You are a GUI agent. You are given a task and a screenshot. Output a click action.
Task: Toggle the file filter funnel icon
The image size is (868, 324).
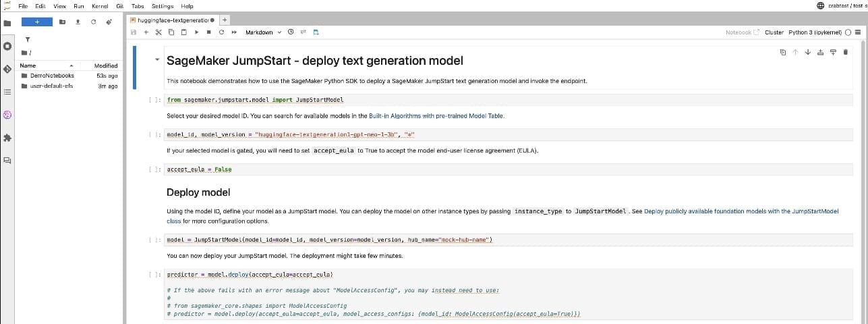click(26, 39)
